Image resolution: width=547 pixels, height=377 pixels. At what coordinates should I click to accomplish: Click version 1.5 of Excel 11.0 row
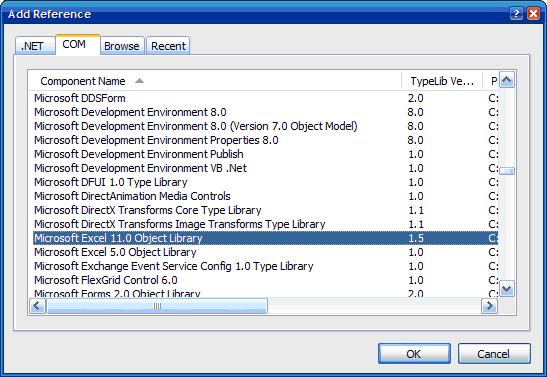tap(416, 238)
